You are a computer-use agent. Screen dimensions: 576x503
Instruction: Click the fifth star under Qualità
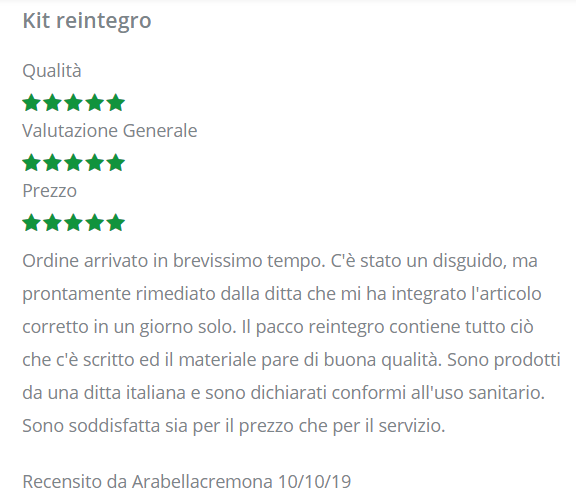click(116, 103)
